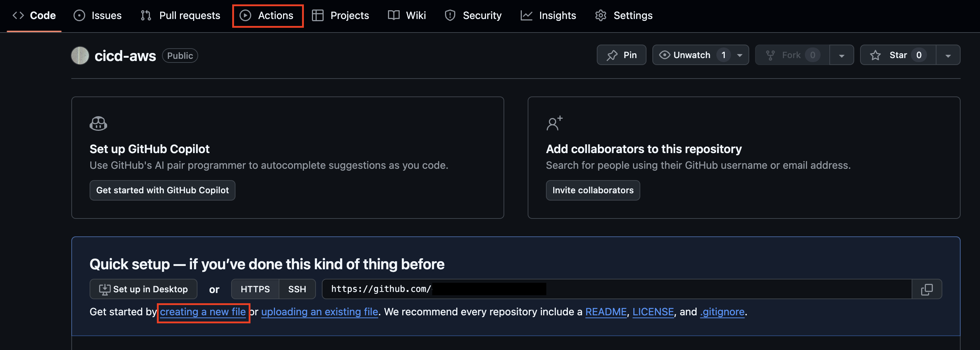Viewport: 980px width, 350px height.
Task: Click the Quick setup heading text
Action: coord(267,264)
